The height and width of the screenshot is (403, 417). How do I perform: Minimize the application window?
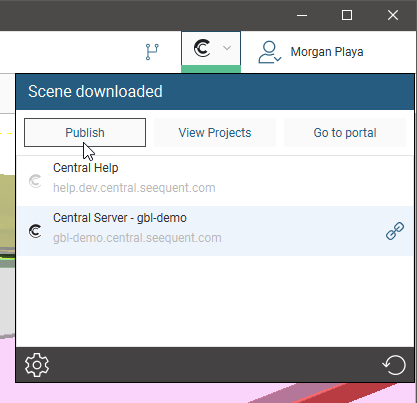click(x=302, y=15)
